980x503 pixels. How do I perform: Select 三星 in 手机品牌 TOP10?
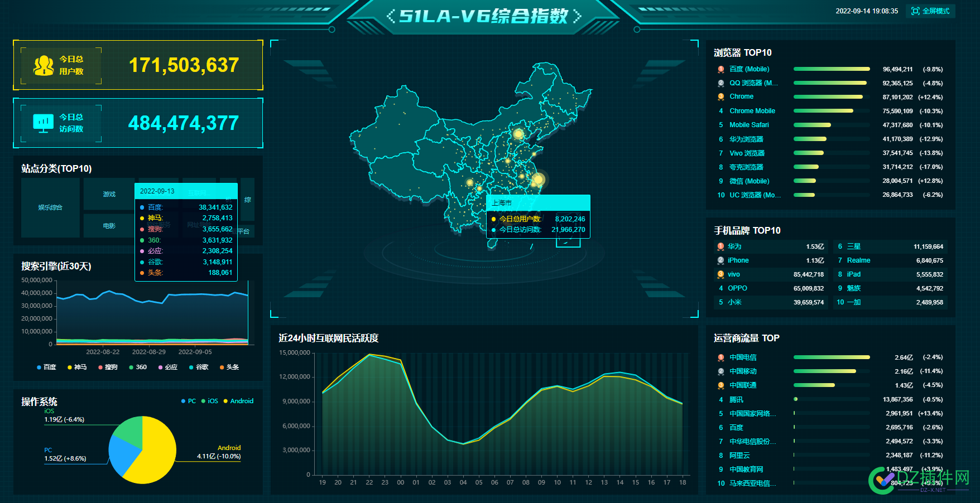point(891,246)
